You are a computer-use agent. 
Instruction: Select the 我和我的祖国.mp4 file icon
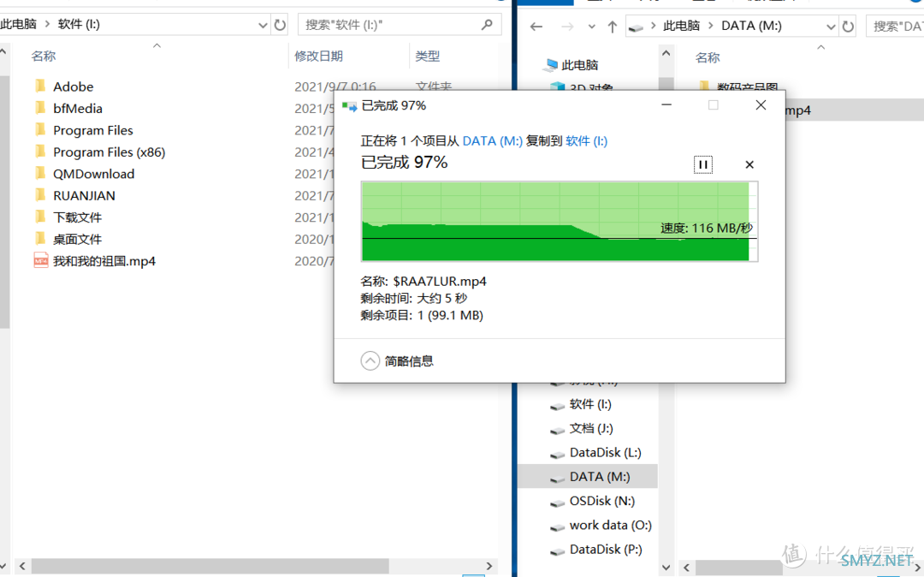(41, 260)
